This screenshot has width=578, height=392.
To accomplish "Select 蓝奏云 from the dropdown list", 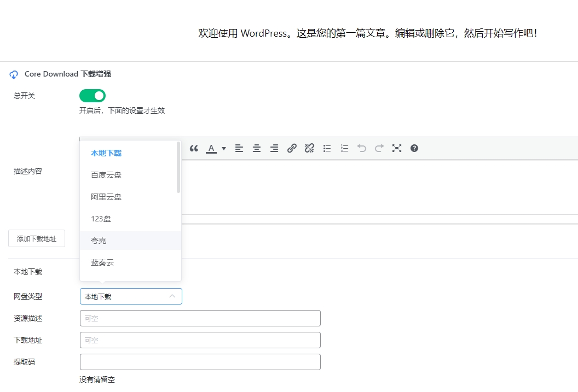I will pyautogui.click(x=102, y=262).
